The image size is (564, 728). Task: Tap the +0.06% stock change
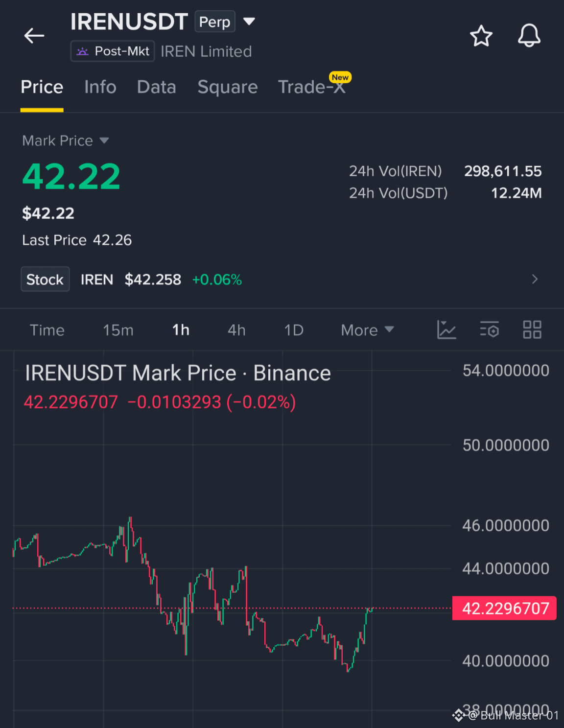coord(217,280)
